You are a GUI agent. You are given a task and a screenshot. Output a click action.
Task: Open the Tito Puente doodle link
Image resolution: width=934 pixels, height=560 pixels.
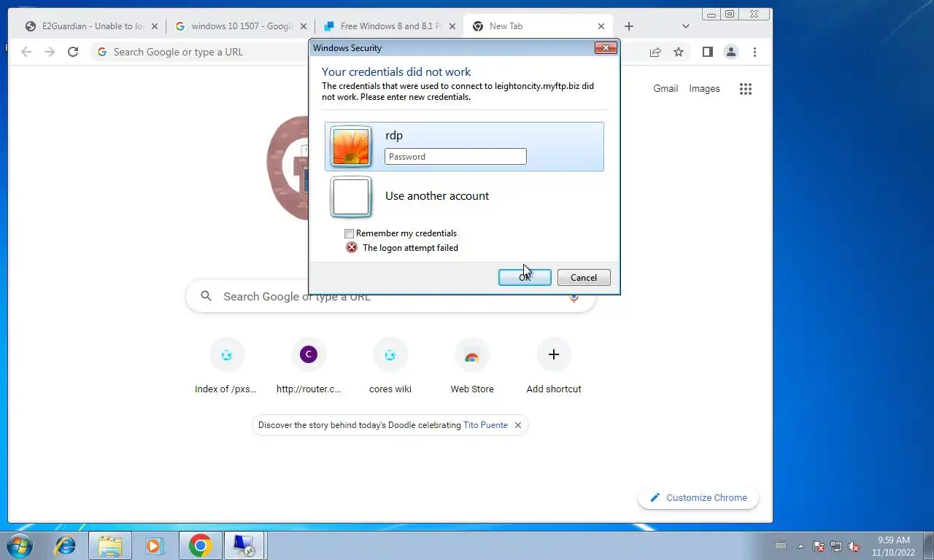[x=485, y=425]
